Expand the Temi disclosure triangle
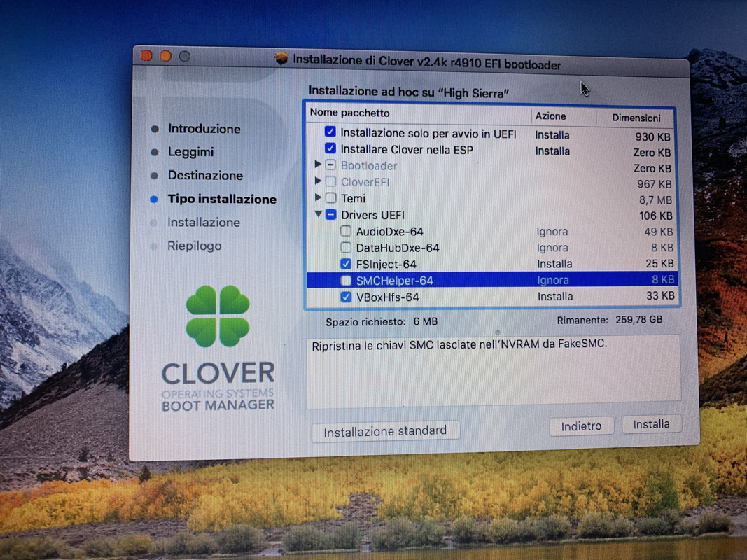This screenshot has height=560, width=747. tap(318, 197)
